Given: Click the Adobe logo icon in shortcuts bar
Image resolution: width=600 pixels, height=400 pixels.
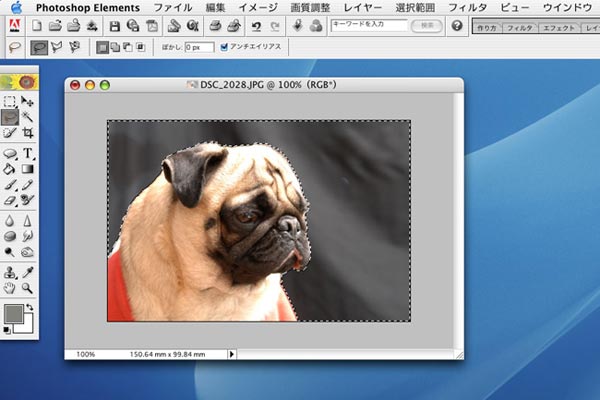Looking at the screenshot, I should [15, 26].
